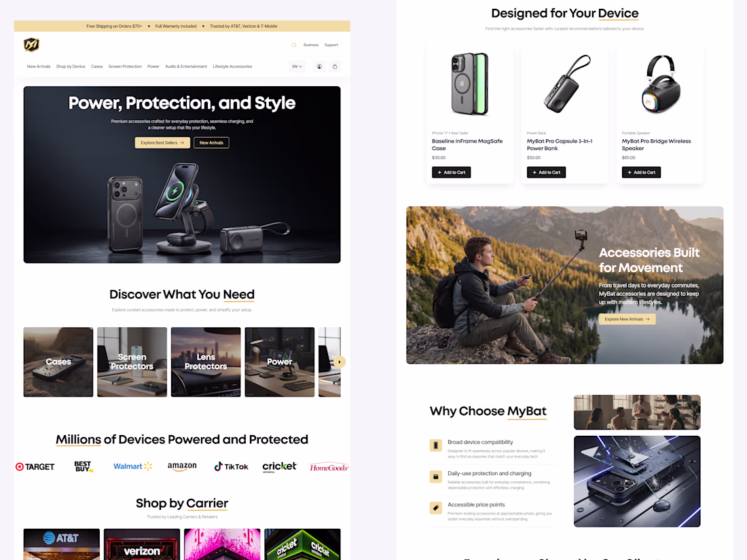Screen dimensions: 747x560
Task: Select the Screen Protectors category card
Action: pyautogui.click(x=132, y=362)
